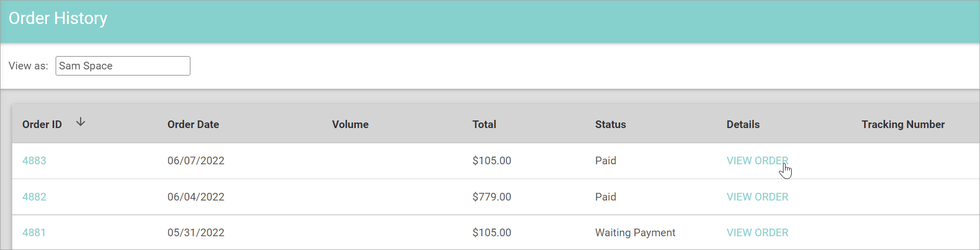
Task: Sort by the Order ID column header
Action: click(42, 124)
